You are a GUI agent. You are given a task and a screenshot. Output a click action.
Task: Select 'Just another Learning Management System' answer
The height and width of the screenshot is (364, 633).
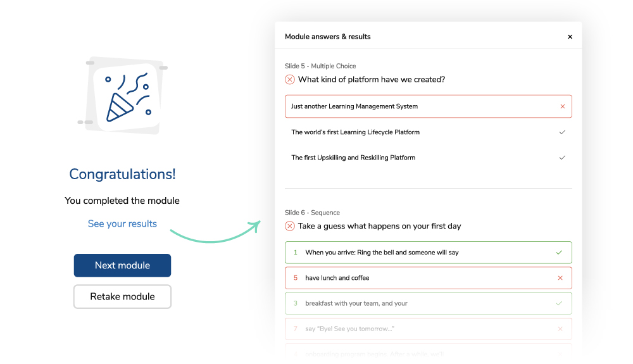coord(354,106)
